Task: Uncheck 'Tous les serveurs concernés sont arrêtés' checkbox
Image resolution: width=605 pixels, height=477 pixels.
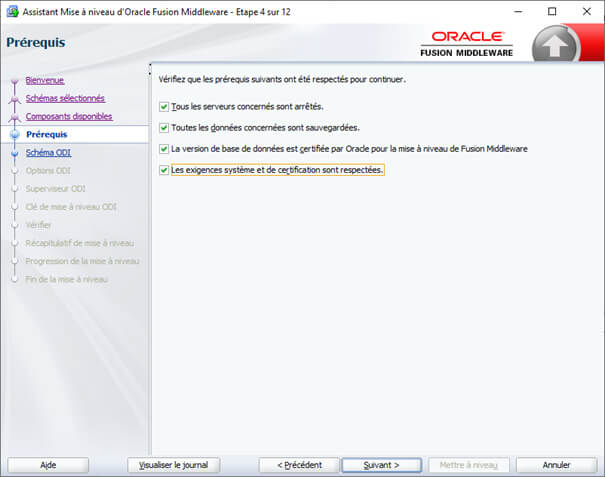Action: point(164,107)
